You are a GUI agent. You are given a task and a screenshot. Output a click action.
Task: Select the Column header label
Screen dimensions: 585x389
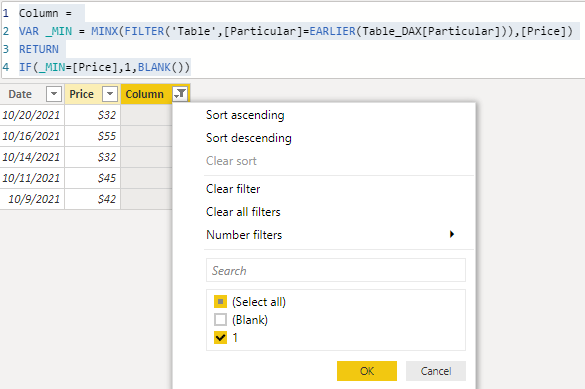pos(144,94)
